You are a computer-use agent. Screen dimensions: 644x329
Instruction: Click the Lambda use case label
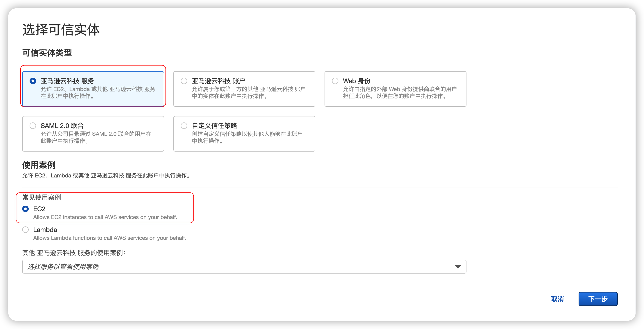[45, 230]
